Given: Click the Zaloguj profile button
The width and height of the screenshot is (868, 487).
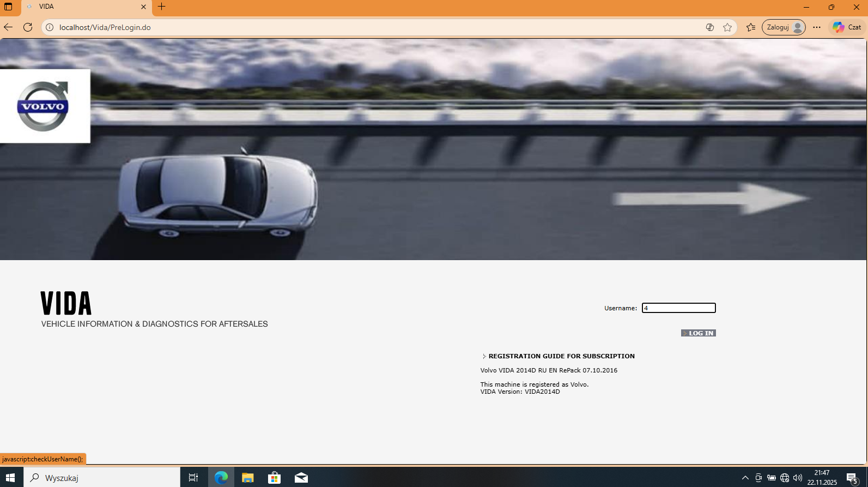Looking at the screenshot, I should [x=784, y=27].
